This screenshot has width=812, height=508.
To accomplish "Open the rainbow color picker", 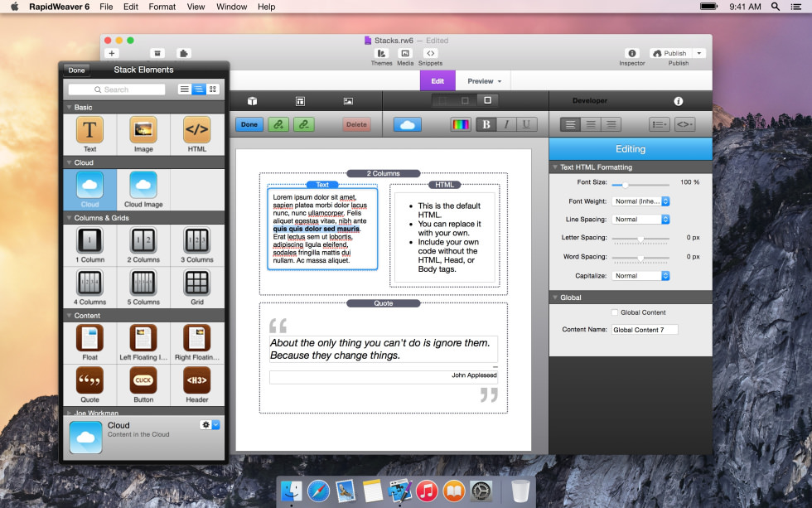I will [x=461, y=124].
